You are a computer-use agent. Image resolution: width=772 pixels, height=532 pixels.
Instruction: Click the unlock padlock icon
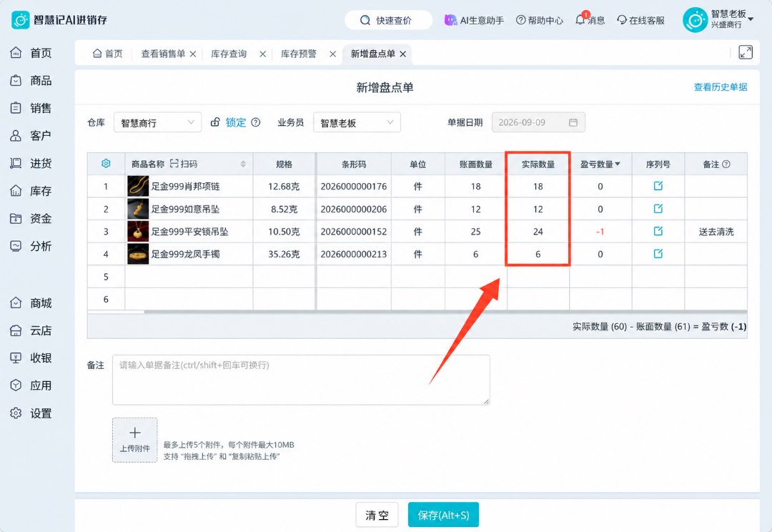point(215,122)
